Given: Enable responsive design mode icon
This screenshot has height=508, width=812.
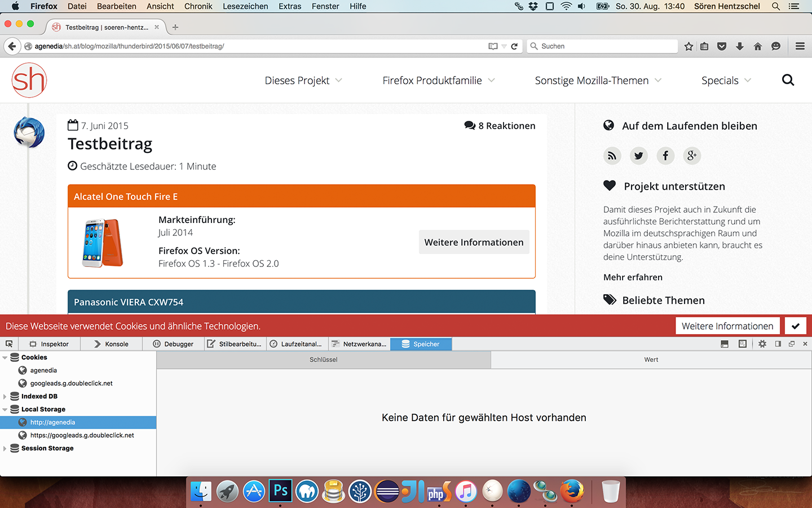Looking at the screenshot, I should (743, 344).
